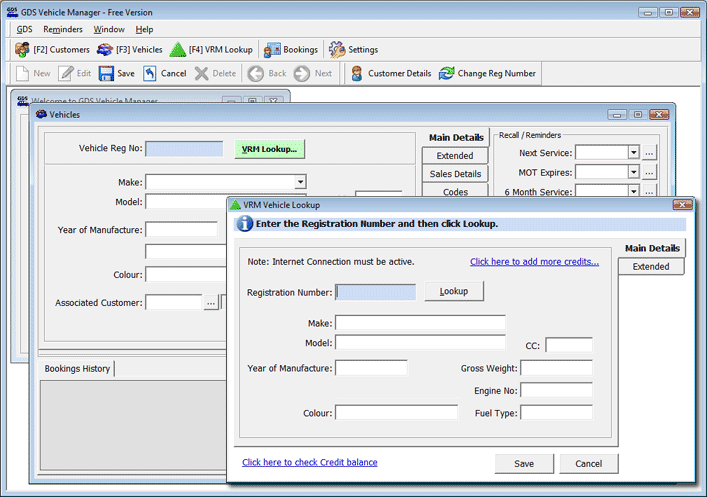Switch to the Sales Details tab
This screenshot has height=497, width=707.
pos(455,174)
